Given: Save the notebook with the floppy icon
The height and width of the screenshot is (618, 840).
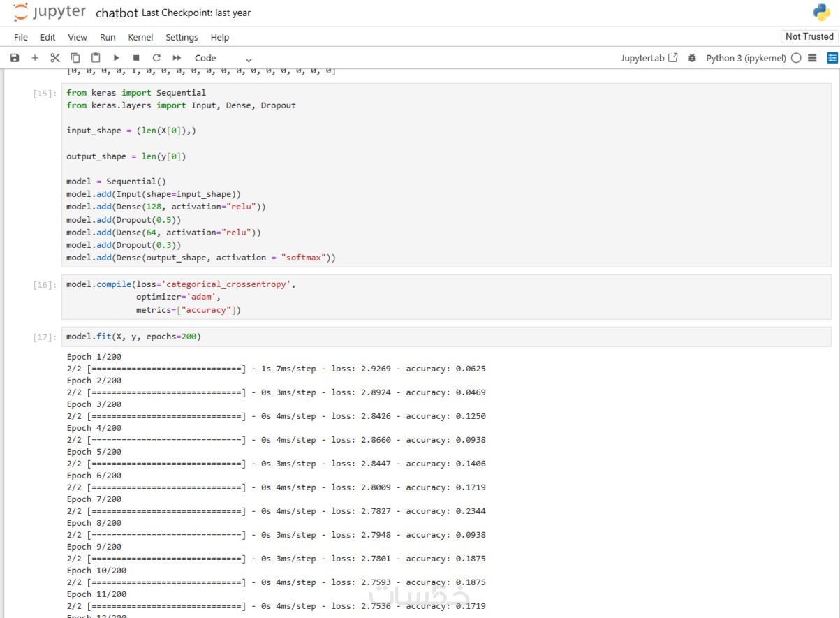Looking at the screenshot, I should [x=15, y=58].
